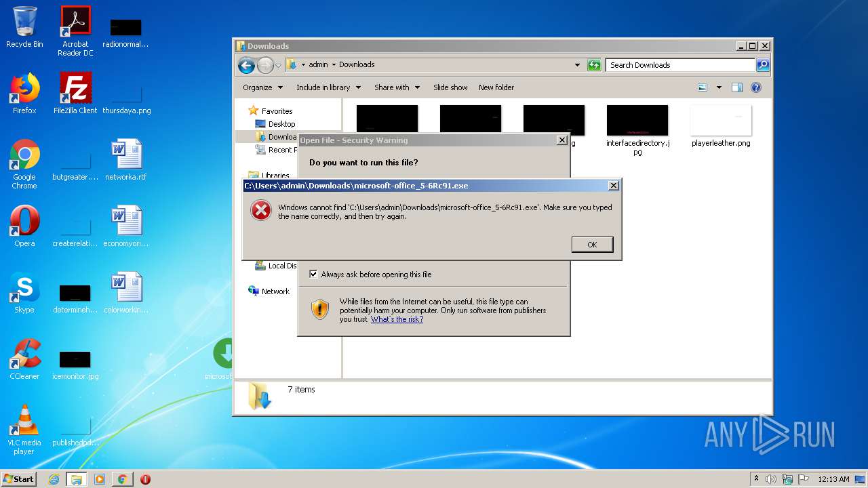
Task: Select networka.rtf document on desktop
Action: tap(126, 160)
